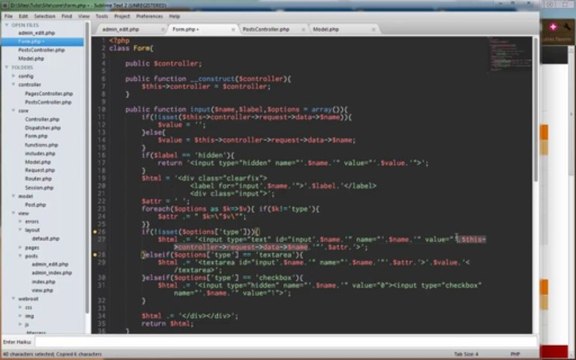Open PostsController.php in the controller folder
Image resolution: width=576 pixels, height=360 pixels.
coord(48,102)
